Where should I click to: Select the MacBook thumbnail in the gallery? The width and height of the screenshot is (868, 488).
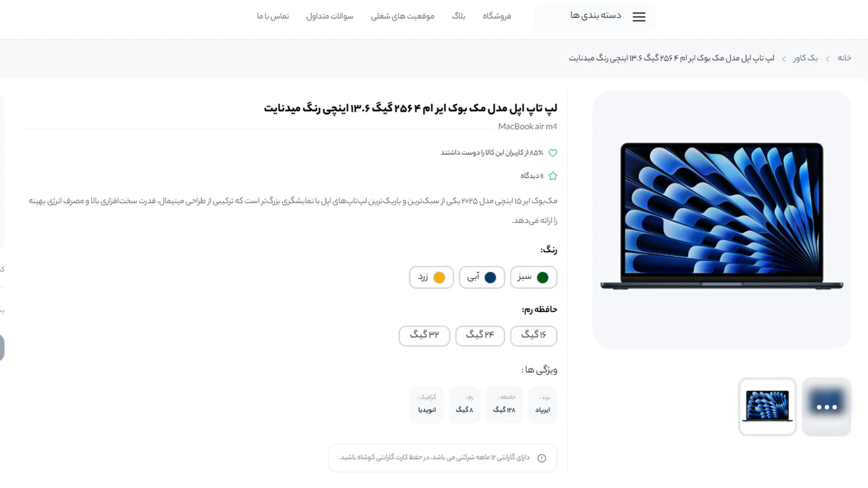(x=767, y=407)
